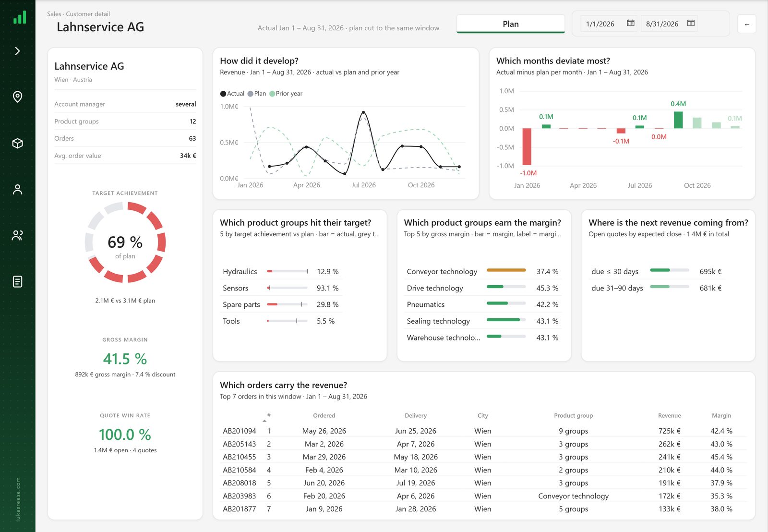768x532 pixels.
Task: Click the 'due 31–90 days' row label
Action: pyautogui.click(x=617, y=288)
